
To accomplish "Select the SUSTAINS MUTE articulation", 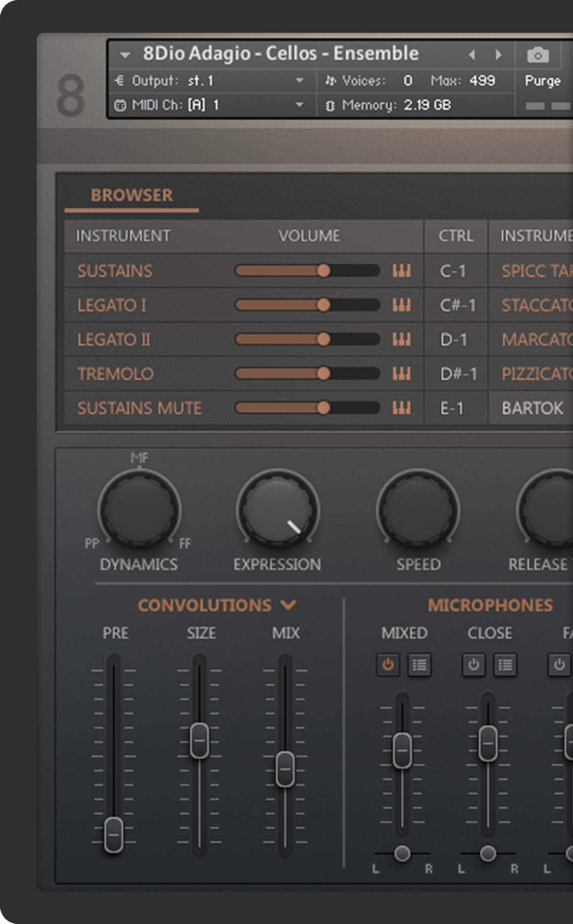I will point(139,408).
